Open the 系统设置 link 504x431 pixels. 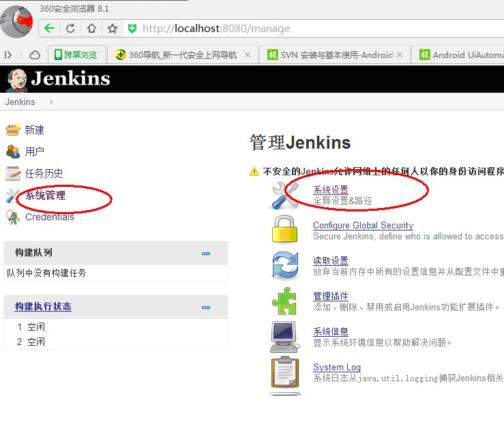point(331,190)
